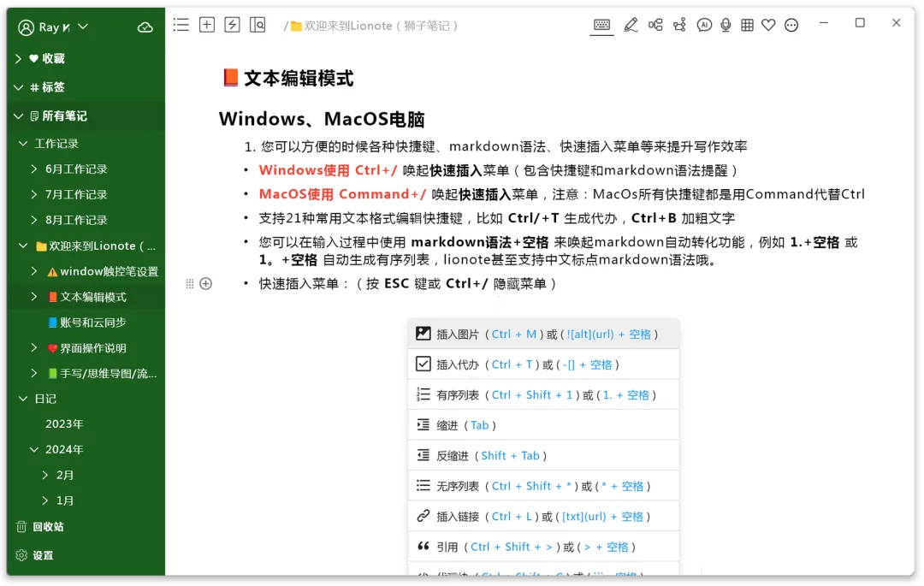Open the quick note lightning icon

coord(232,25)
